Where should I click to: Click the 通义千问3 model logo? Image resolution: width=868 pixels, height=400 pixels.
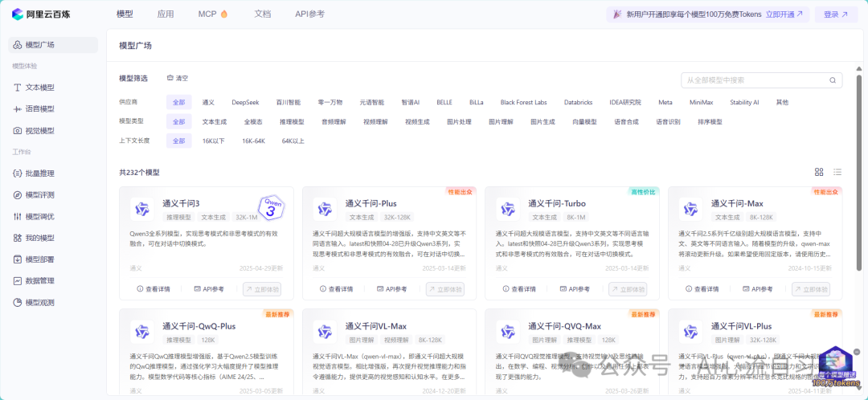point(142,209)
